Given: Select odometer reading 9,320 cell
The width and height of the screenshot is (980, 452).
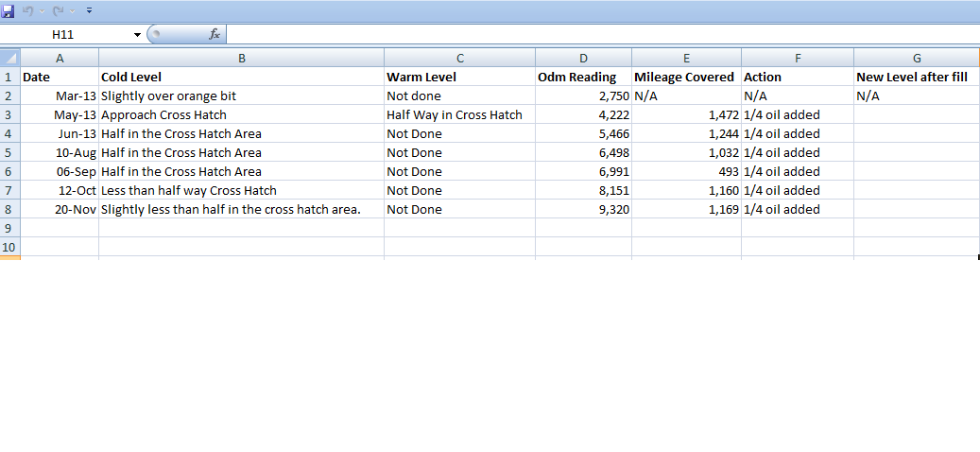Looking at the screenshot, I should pos(584,209).
